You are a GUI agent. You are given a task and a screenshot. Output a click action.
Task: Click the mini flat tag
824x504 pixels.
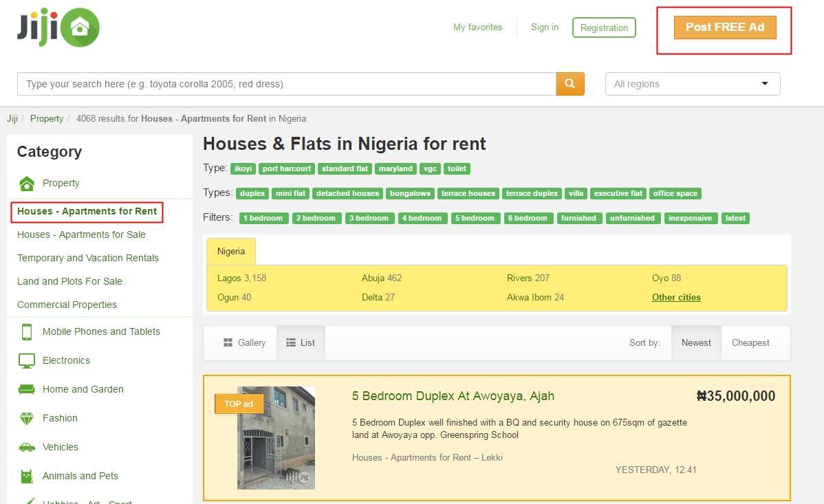pos(291,193)
